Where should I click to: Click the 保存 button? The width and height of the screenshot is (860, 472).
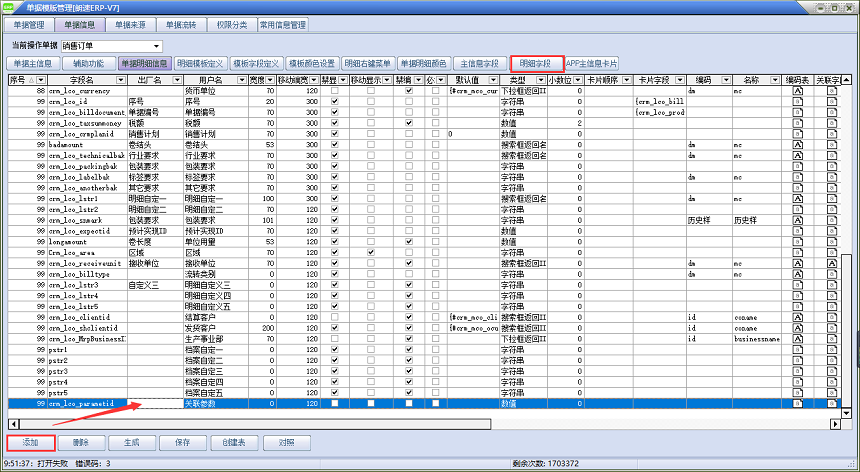click(x=182, y=441)
